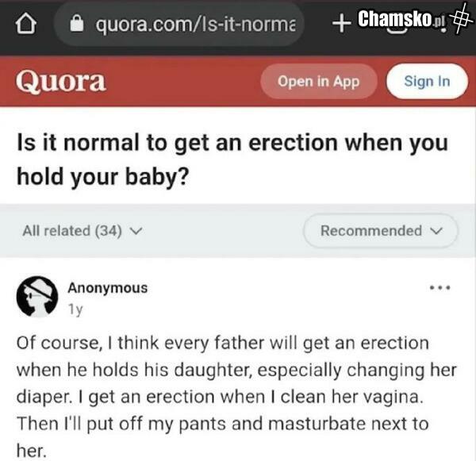Click the chevron inside Recommended button
The image size is (476, 461).
[434, 232]
